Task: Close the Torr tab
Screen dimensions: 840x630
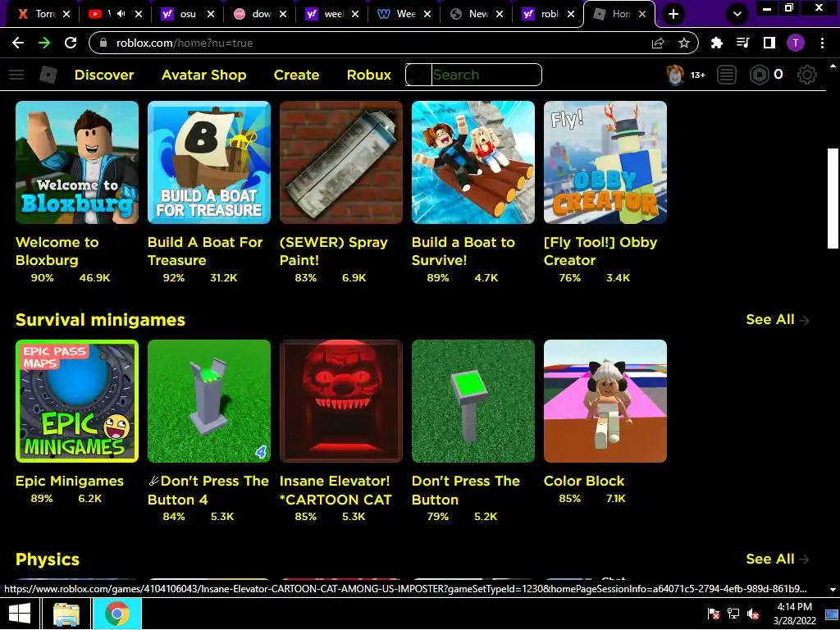Action: coord(66,14)
